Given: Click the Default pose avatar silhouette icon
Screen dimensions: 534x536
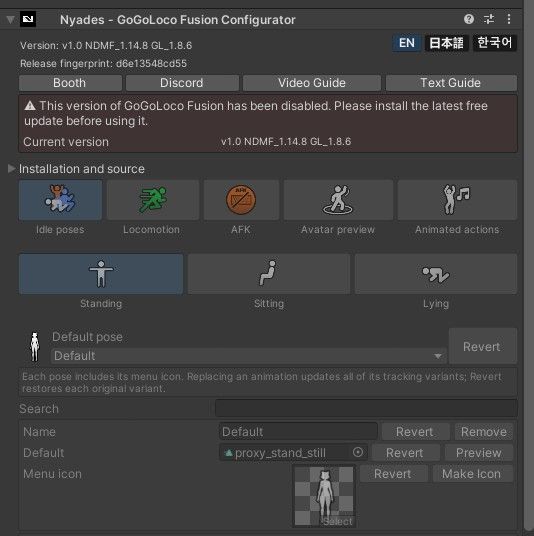Looking at the screenshot, I should (x=35, y=347).
